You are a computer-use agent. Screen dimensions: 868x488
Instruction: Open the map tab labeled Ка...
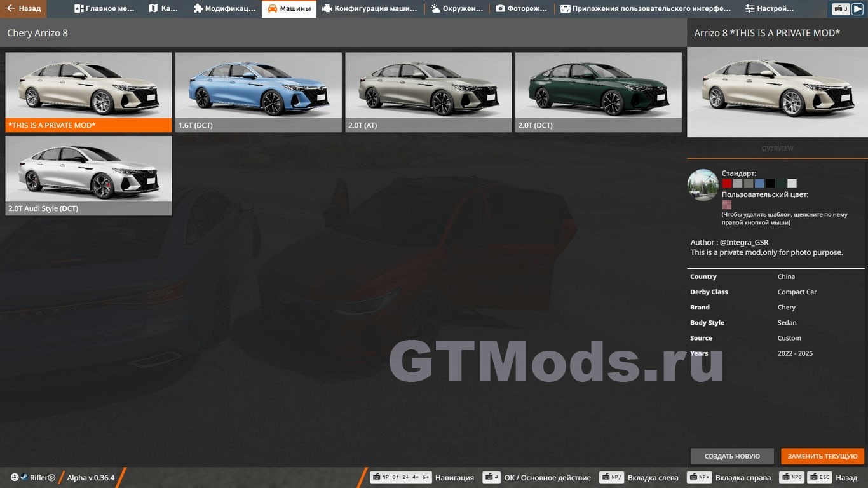coord(163,9)
